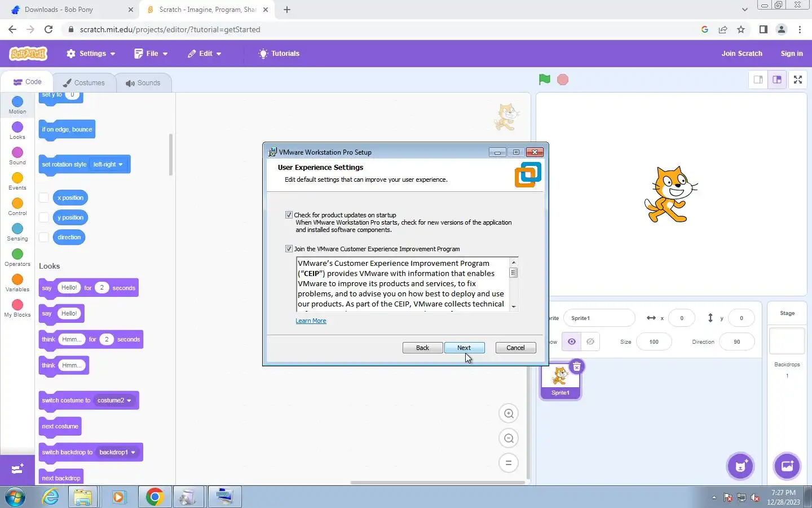
Task: Open Chrome profile avatar menu
Action: (782, 29)
